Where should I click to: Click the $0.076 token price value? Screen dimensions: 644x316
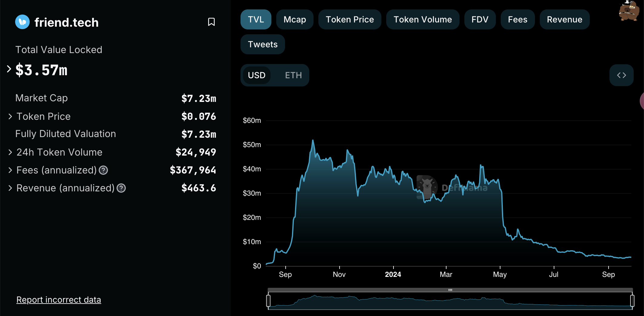click(x=199, y=116)
